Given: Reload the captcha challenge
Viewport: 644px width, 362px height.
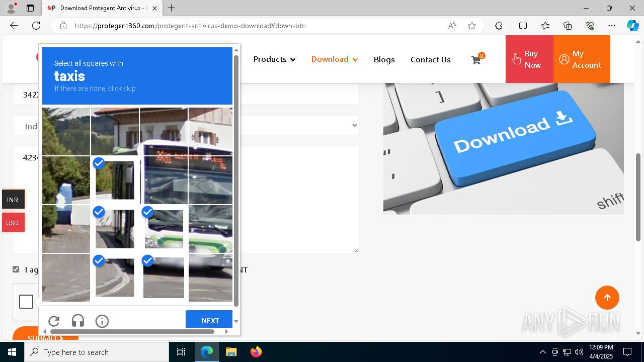Looking at the screenshot, I should tap(54, 321).
